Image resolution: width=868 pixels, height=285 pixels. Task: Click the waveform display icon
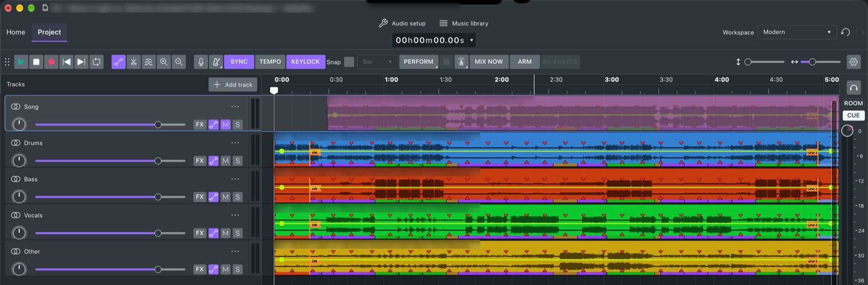pyautogui.click(x=149, y=62)
